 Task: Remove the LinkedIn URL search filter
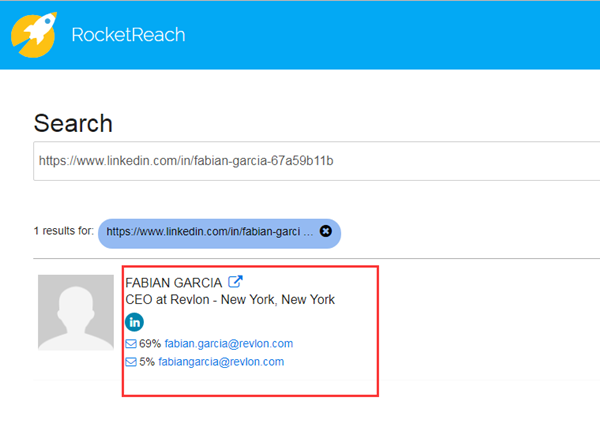325,231
